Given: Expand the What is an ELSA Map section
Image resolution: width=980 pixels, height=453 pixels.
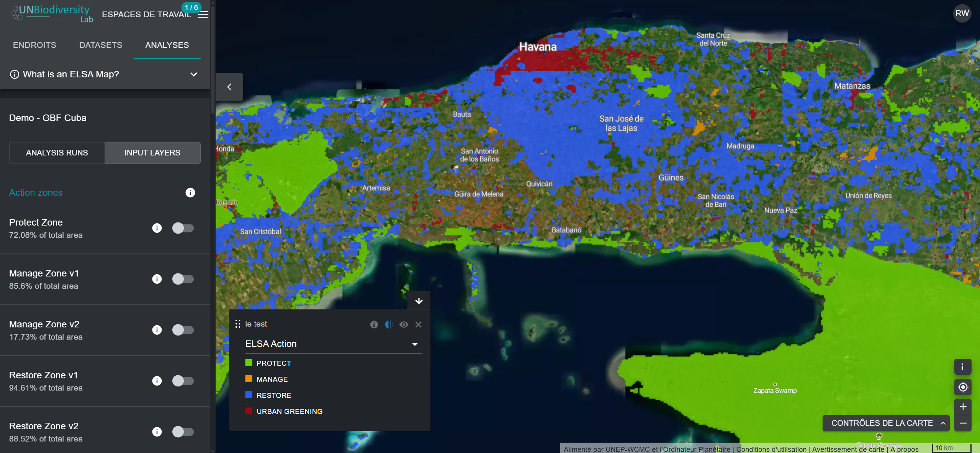Looking at the screenshot, I should tap(194, 74).
